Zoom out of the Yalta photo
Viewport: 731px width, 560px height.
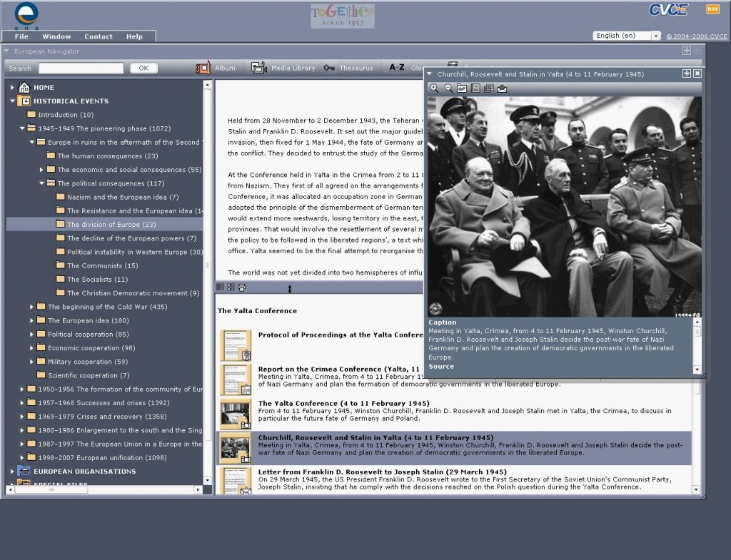coord(448,88)
